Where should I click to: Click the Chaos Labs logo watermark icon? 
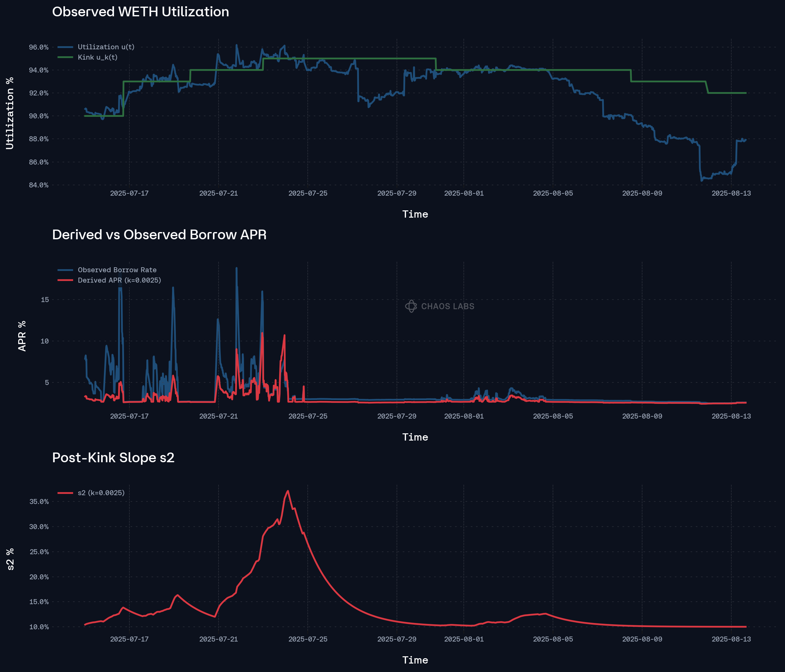411,306
